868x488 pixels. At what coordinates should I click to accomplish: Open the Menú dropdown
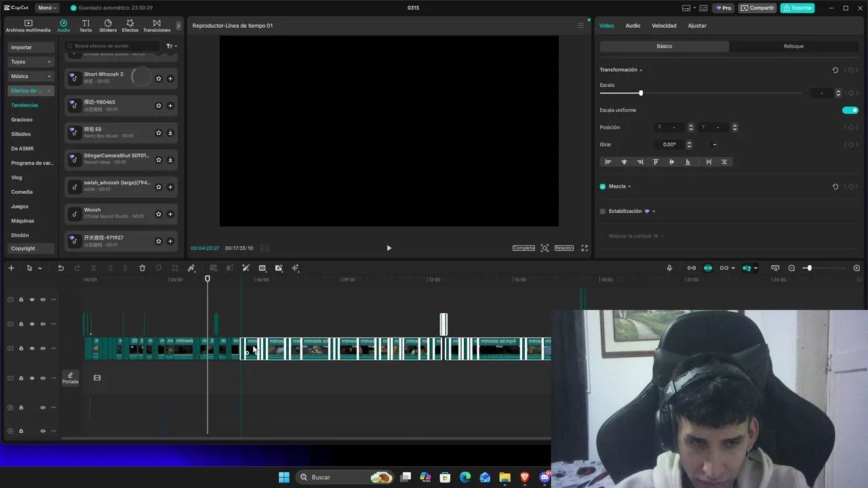pos(47,8)
